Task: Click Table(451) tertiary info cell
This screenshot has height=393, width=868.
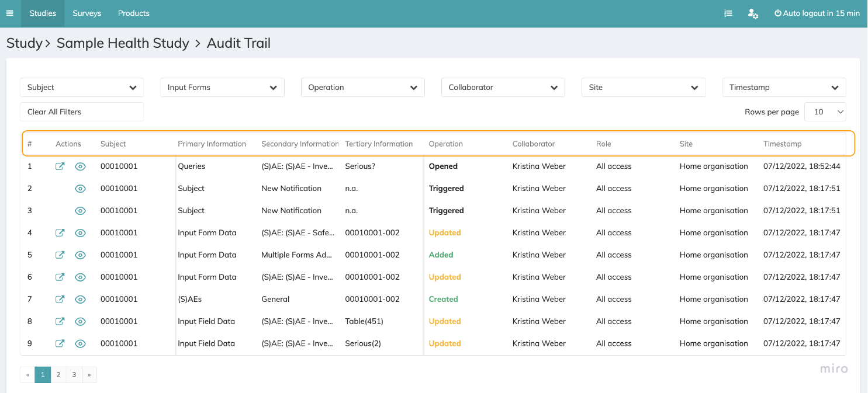Action: 364,322
